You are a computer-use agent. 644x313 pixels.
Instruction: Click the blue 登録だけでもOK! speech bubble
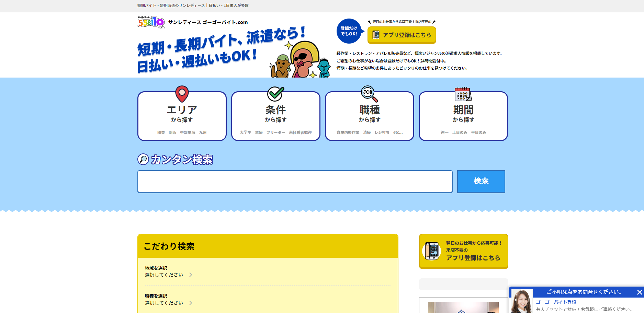click(350, 31)
